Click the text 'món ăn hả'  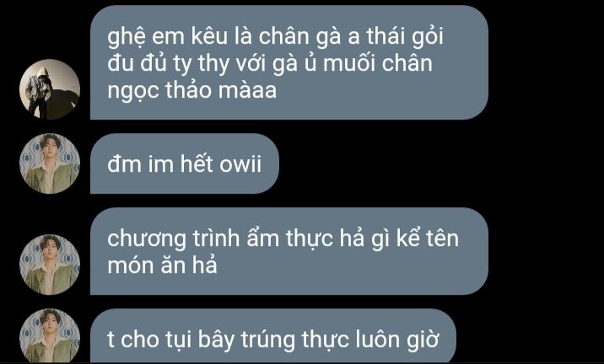click(162, 265)
